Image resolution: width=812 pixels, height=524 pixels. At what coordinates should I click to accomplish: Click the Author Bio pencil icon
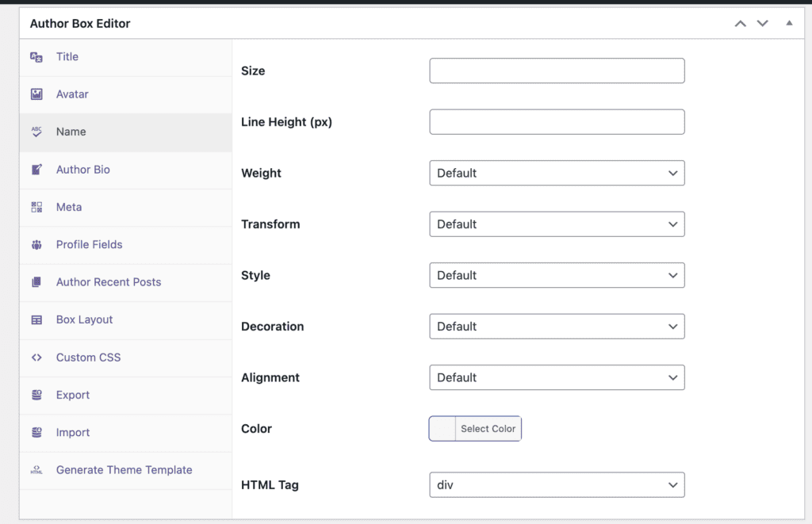(36, 169)
